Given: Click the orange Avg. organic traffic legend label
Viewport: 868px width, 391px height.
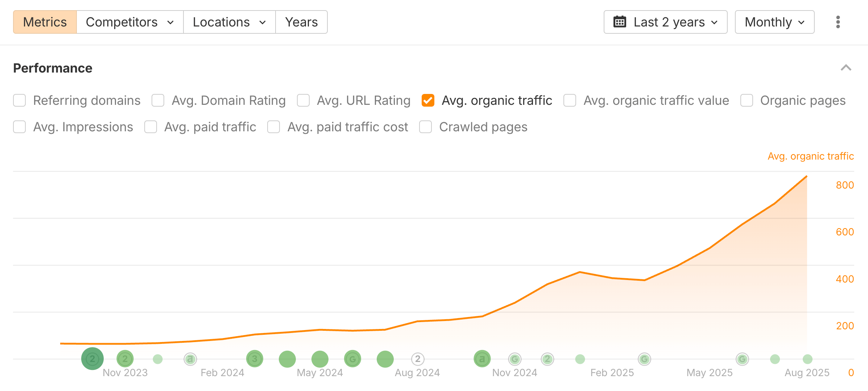Looking at the screenshot, I should (x=811, y=156).
